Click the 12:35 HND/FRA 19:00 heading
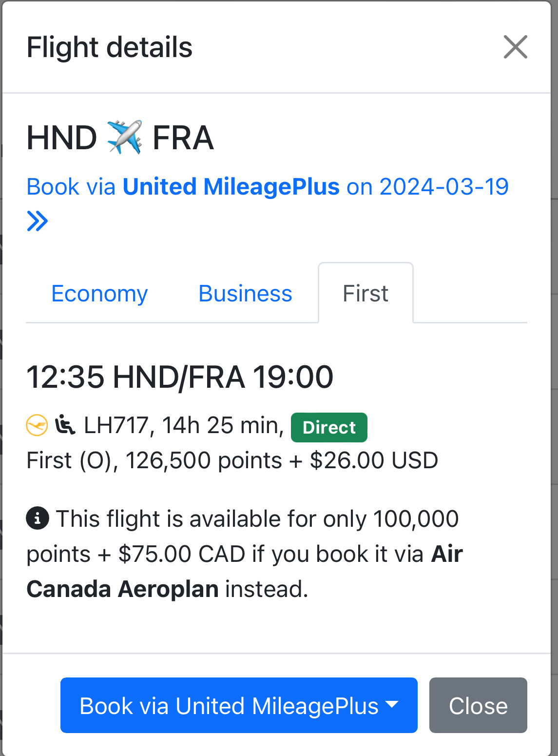 (180, 377)
